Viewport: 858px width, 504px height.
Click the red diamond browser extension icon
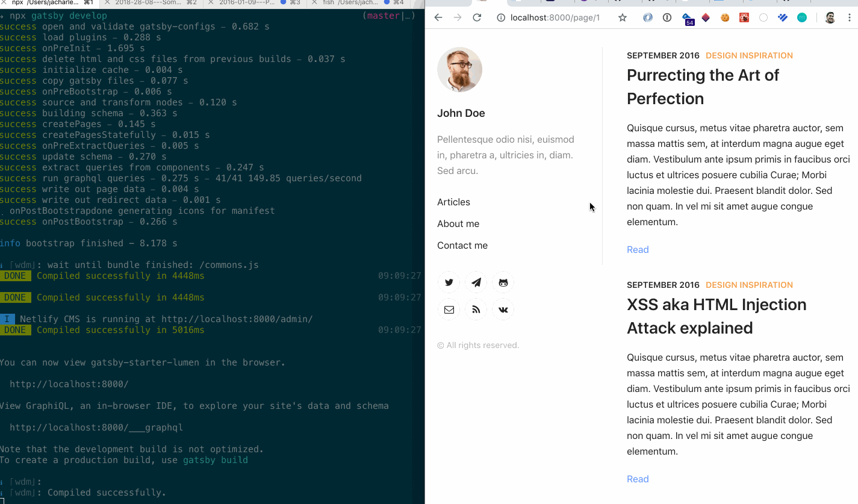(x=706, y=17)
